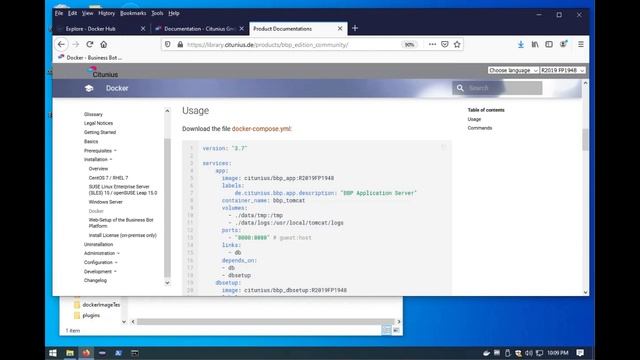
Task: Jump to Commands in table of contents
Action: [x=480, y=128]
